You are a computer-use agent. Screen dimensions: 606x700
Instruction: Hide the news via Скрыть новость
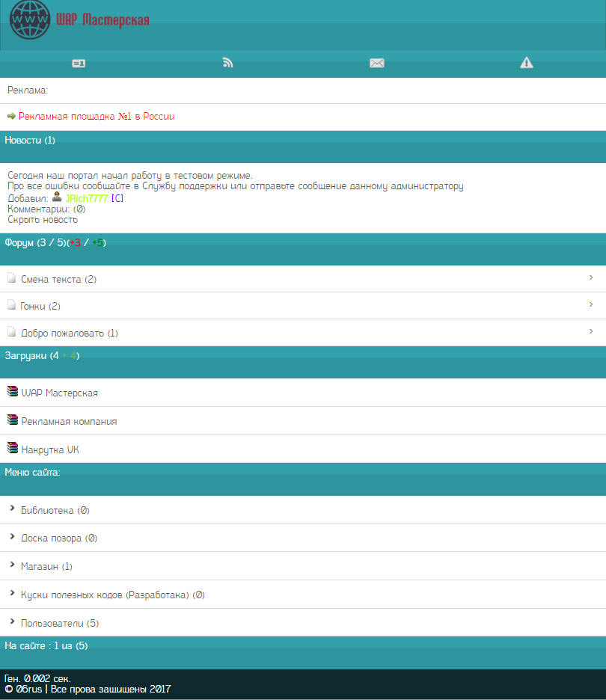click(43, 220)
